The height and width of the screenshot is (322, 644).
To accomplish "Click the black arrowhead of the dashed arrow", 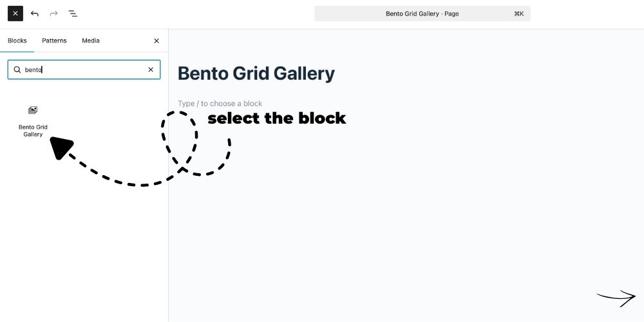I will click(x=59, y=147).
